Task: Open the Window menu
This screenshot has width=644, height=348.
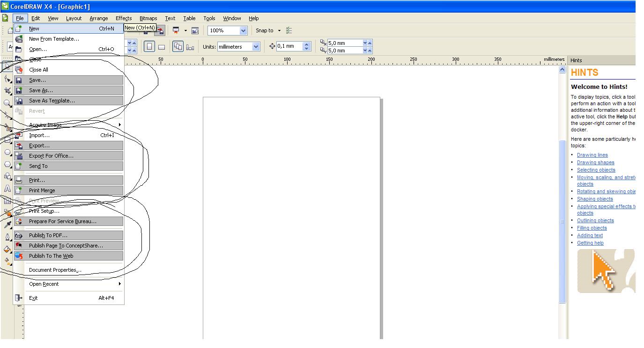Action: (232, 18)
